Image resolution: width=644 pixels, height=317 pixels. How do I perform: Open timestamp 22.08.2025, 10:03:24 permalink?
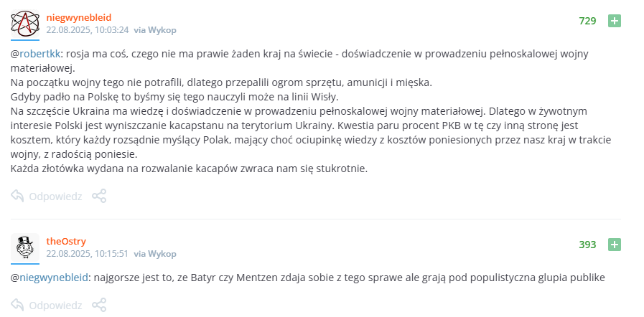(88, 30)
